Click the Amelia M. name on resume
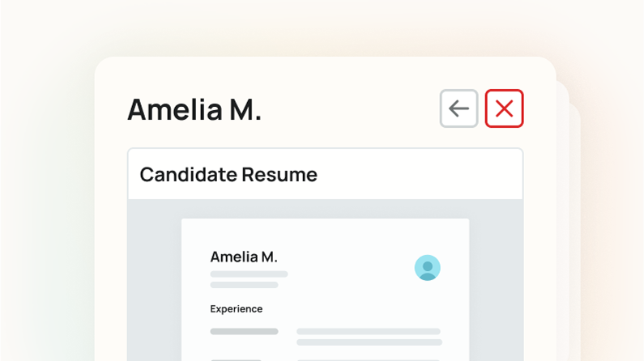Screen dimensions: 644x361 pos(244,257)
